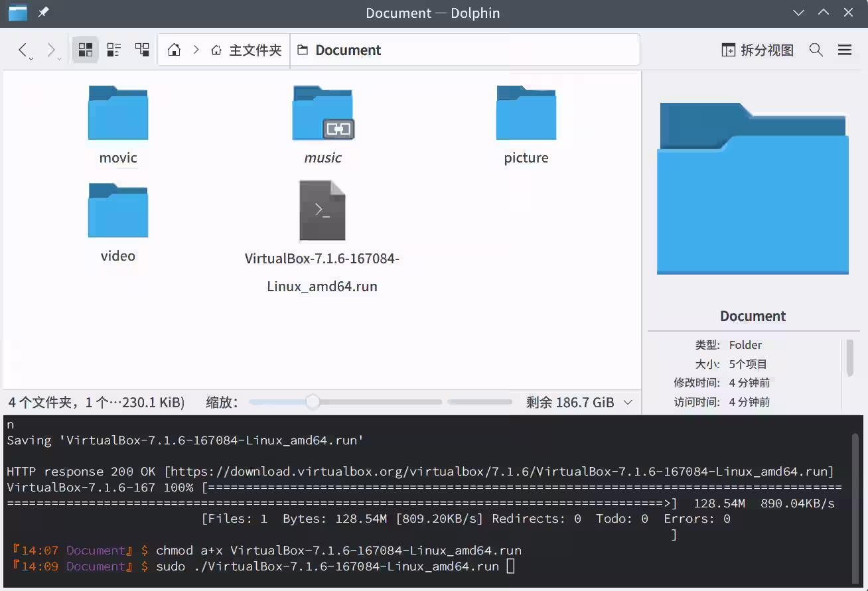Open the hamburger menu
Viewport: 868px width, 591px height.
[845, 50]
